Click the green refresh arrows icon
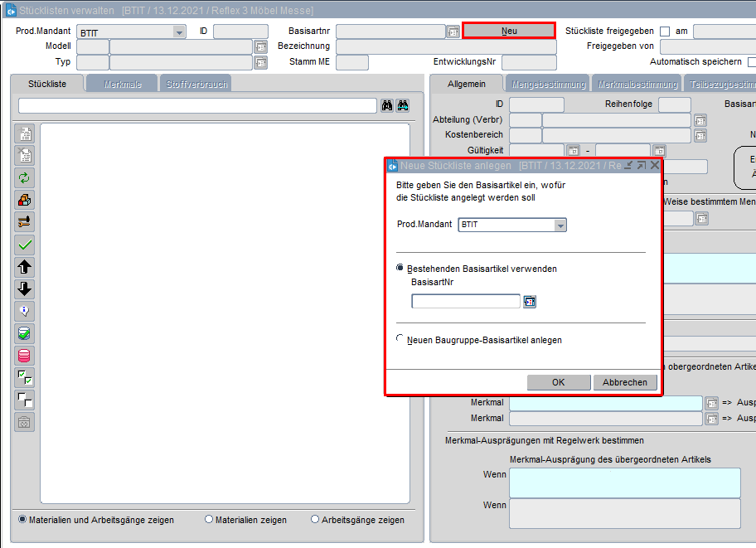756x548 pixels. pos(25,177)
